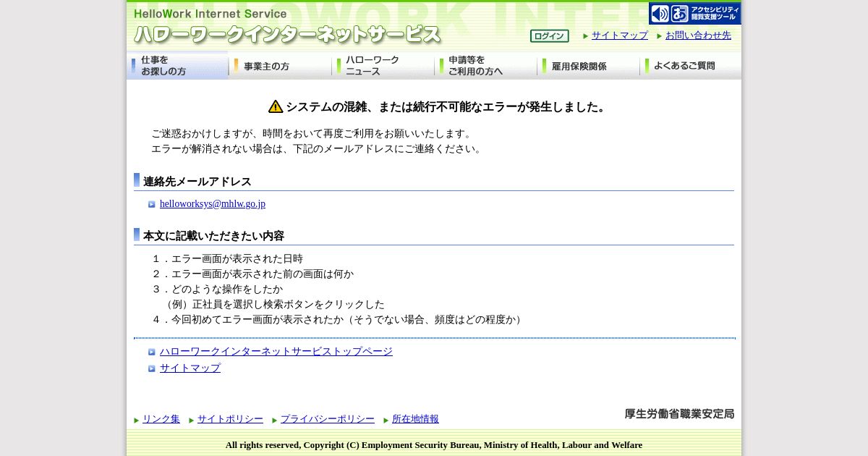Open the 申請等をご利用の方へ menu tab
Screen dimensions: 868x456
point(486,66)
